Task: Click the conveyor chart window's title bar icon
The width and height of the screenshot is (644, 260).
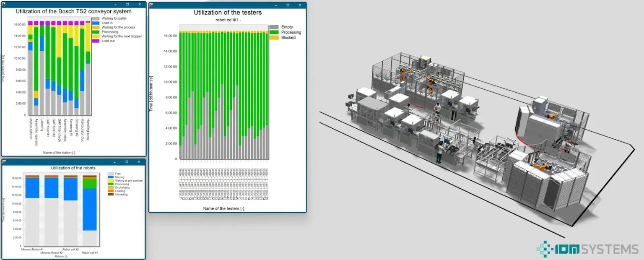Action: 4,5
